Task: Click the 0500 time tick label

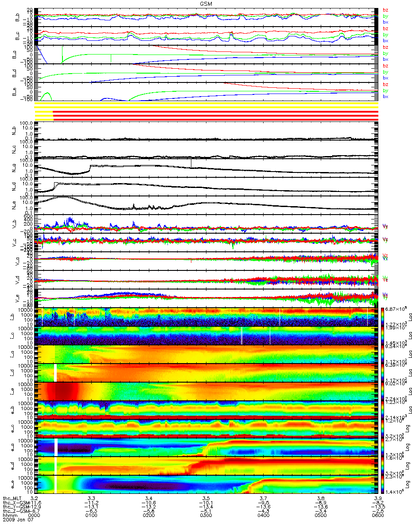Action: [x=320, y=516]
